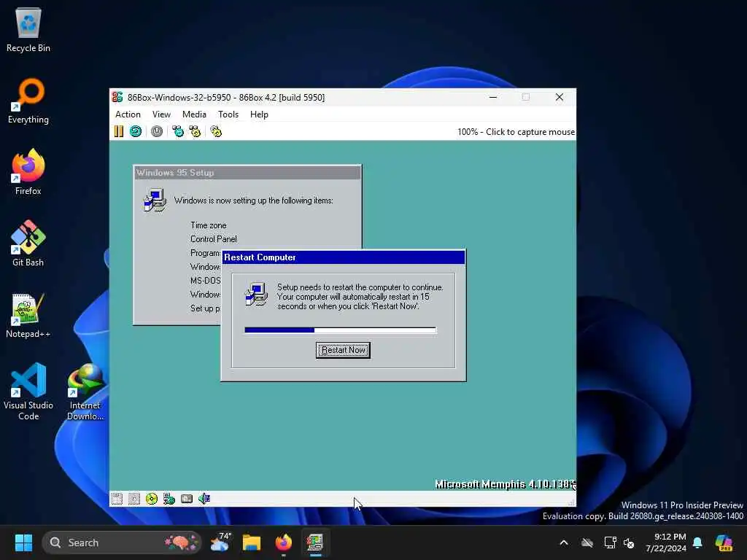Click the 'Time zone' setup item
Viewport: 747px width, 560px height.
(x=208, y=225)
